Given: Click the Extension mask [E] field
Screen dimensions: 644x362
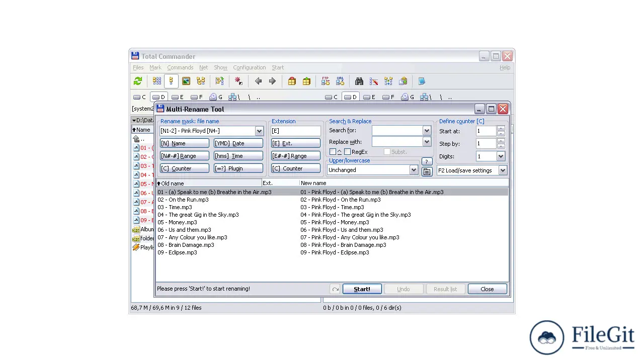Looking at the screenshot, I should point(296,131).
